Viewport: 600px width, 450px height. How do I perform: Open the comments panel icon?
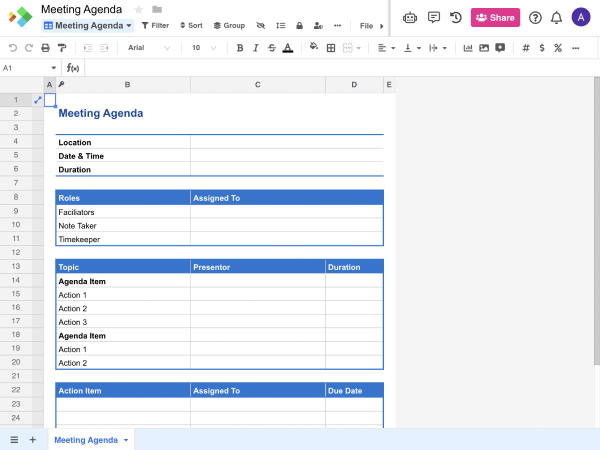click(433, 17)
